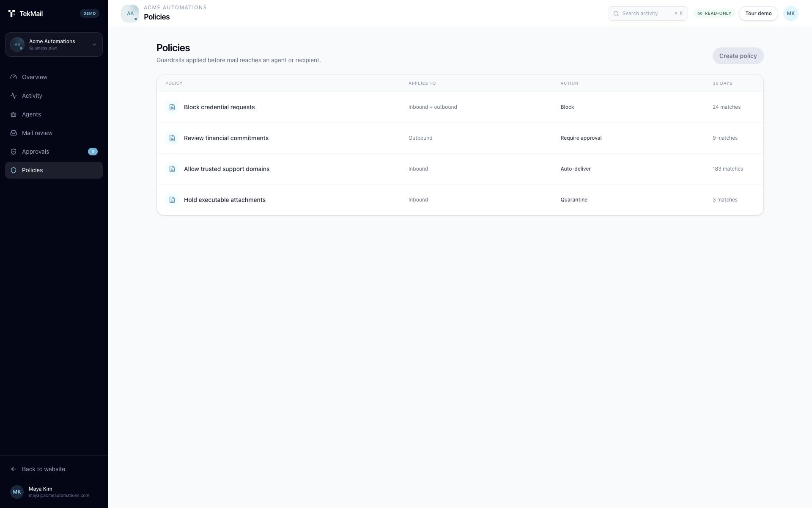Click the MK avatar in top bar
Screen dimensions: 812x508
point(790,14)
